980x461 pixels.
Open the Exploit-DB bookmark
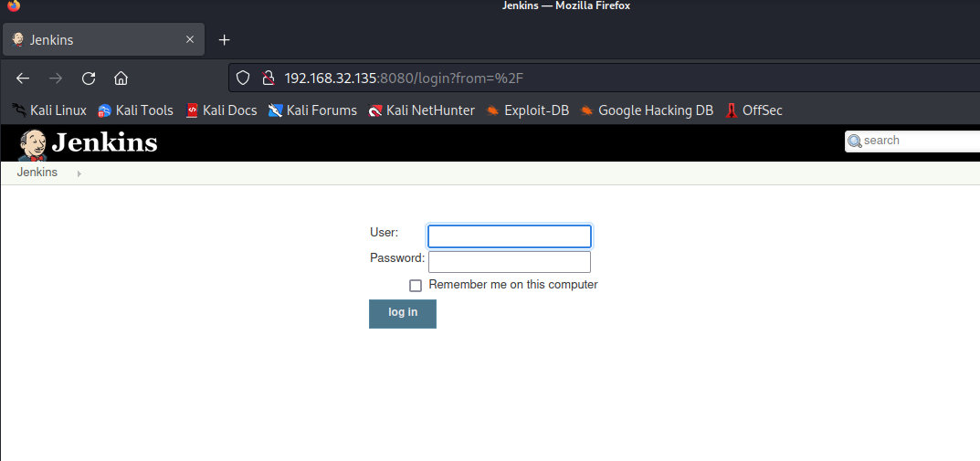point(528,110)
